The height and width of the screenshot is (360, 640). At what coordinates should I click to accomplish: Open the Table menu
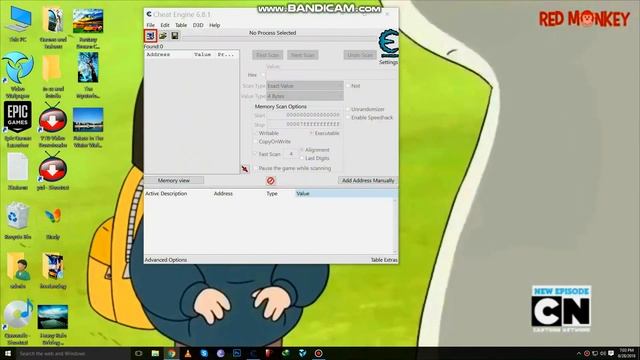pyautogui.click(x=181, y=25)
